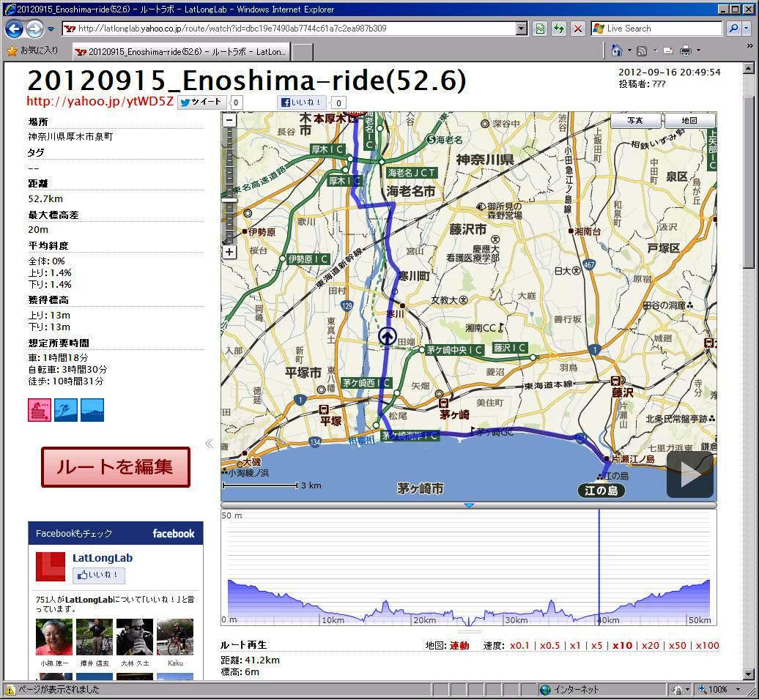The image size is (759, 700).
Task: Click the IE Back navigation button
Action: click(14, 29)
